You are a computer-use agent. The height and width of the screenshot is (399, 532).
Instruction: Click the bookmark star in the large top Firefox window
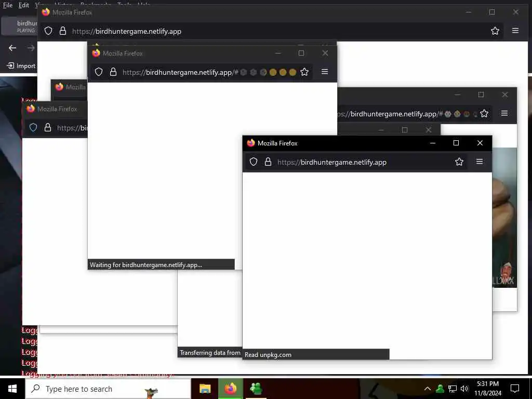pos(495,31)
